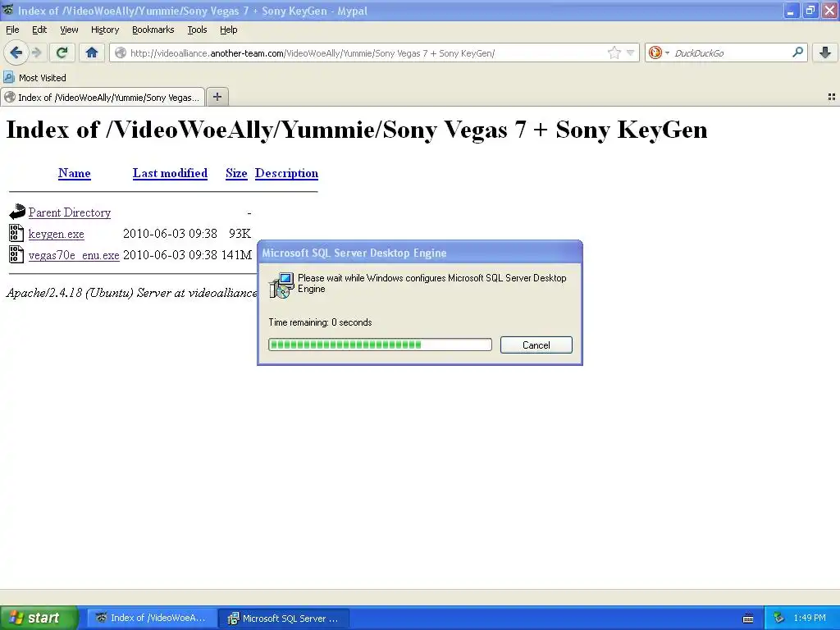Switch to Index of /VideoWoeA taskbar item
Viewport: 840px width, 630px height.
point(152,619)
